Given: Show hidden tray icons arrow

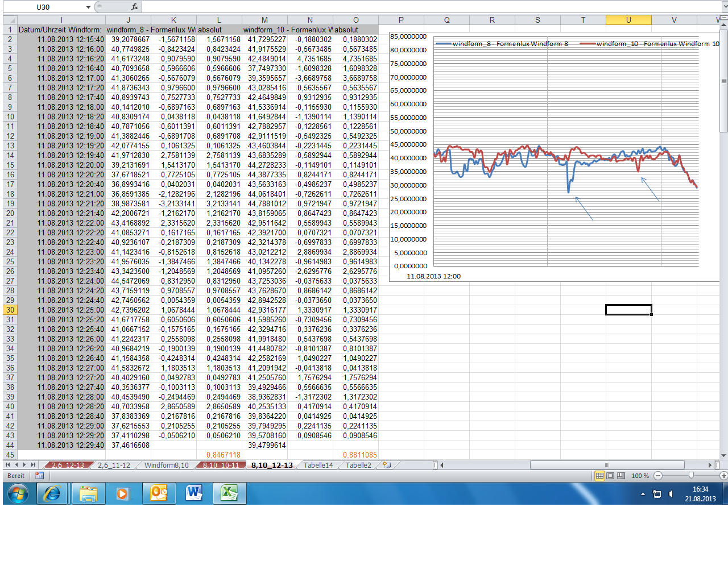Looking at the screenshot, I should (643, 494).
